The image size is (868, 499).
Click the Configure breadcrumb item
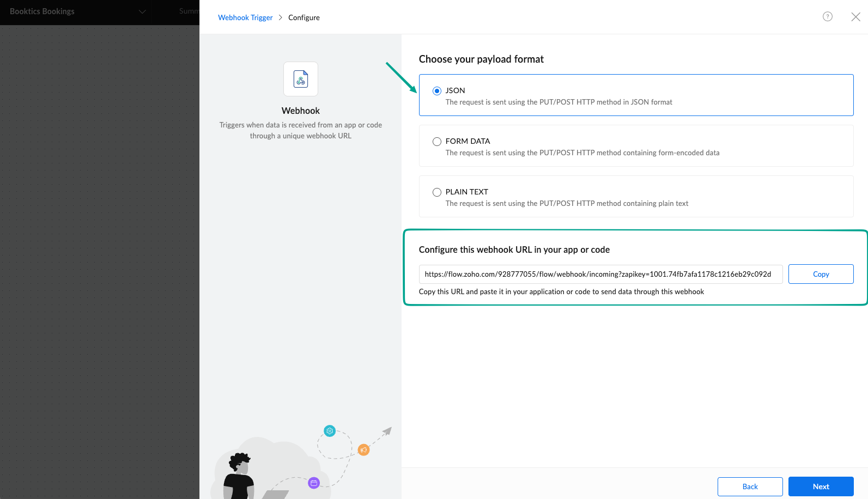304,17
